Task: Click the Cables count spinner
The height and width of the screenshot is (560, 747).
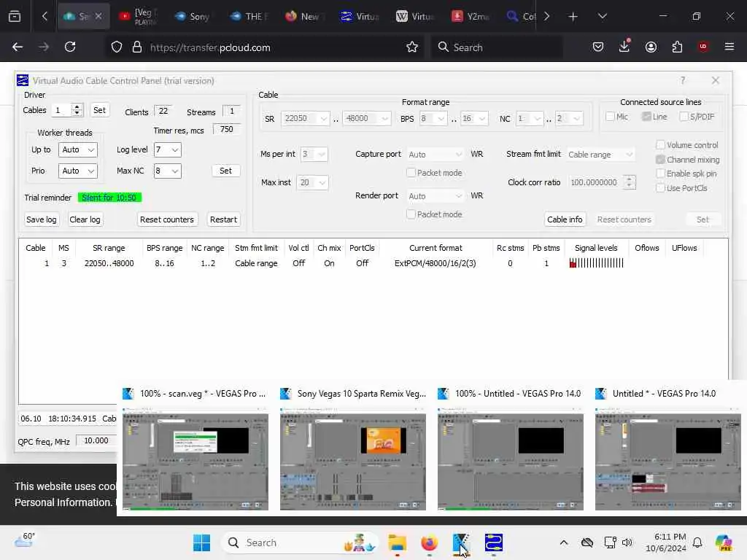Action: point(77,110)
